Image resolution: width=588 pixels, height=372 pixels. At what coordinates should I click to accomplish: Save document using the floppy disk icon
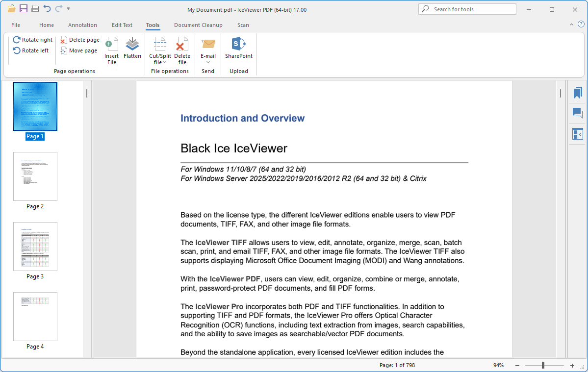tap(24, 9)
